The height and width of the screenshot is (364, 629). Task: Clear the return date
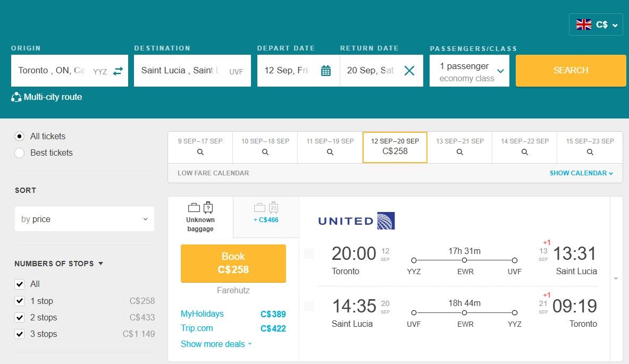pyautogui.click(x=409, y=71)
